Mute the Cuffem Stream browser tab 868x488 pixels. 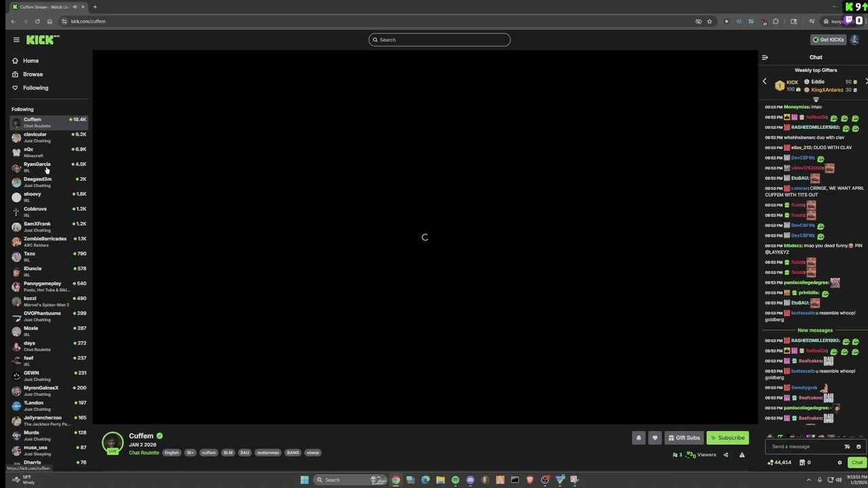(75, 7)
